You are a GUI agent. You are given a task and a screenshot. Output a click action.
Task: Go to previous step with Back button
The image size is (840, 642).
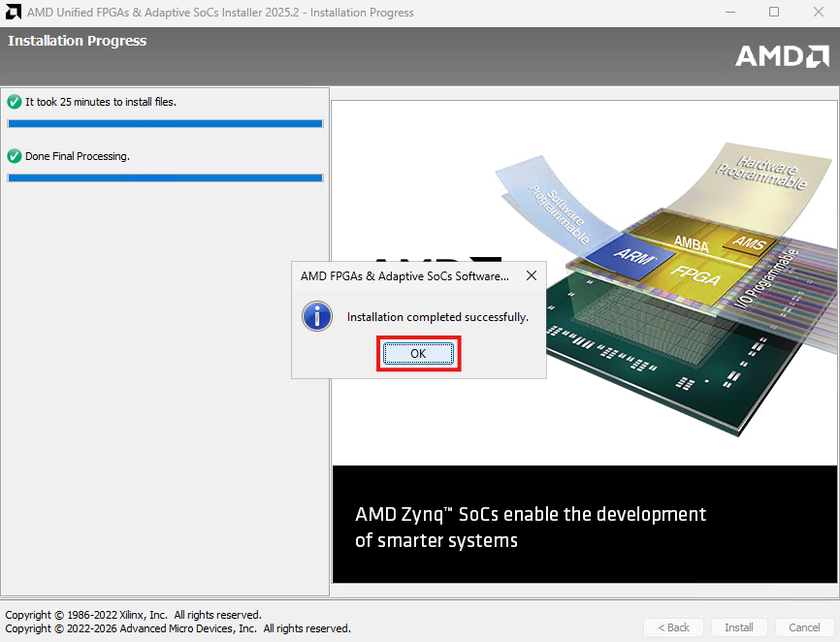pos(673,627)
